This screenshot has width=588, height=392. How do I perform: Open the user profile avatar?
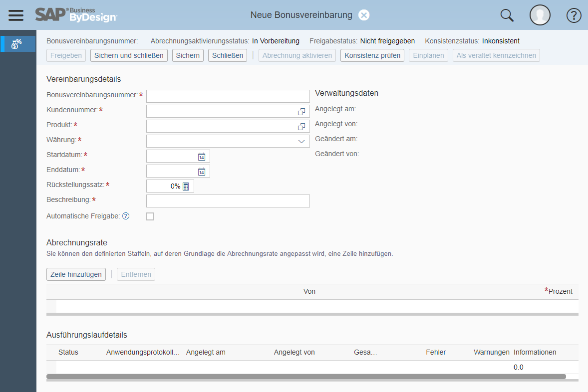click(540, 15)
